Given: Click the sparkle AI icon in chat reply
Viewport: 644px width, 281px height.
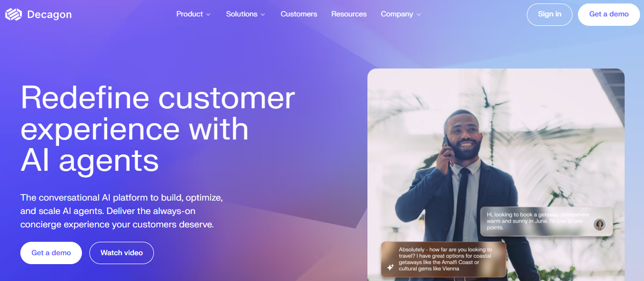Looking at the screenshot, I should (390, 267).
